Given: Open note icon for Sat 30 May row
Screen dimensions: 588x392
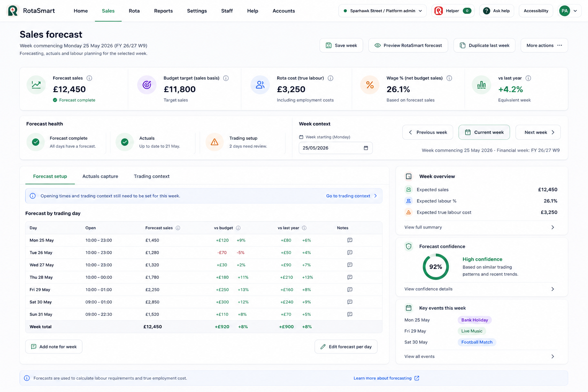Looking at the screenshot, I should [x=350, y=302].
